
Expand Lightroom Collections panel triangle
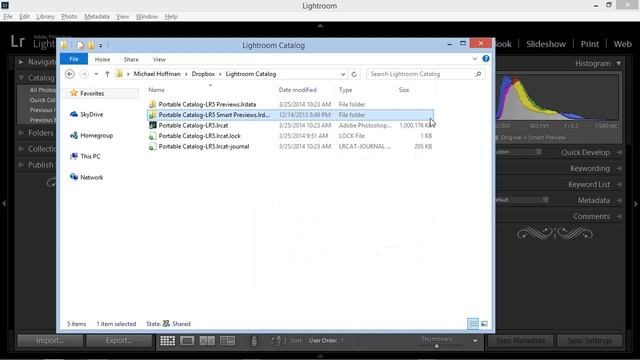[x=20, y=149]
